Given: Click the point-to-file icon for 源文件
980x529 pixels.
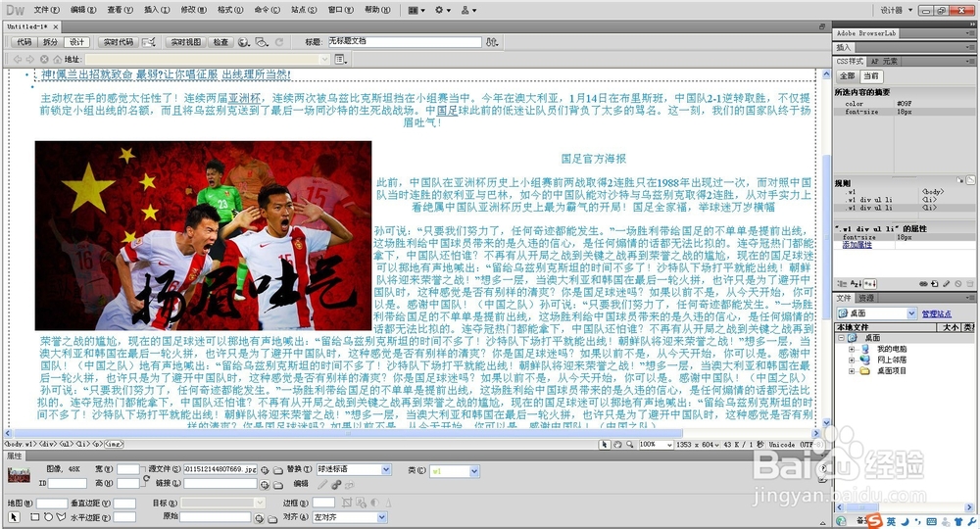Looking at the screenshot, I should (265, 469).
